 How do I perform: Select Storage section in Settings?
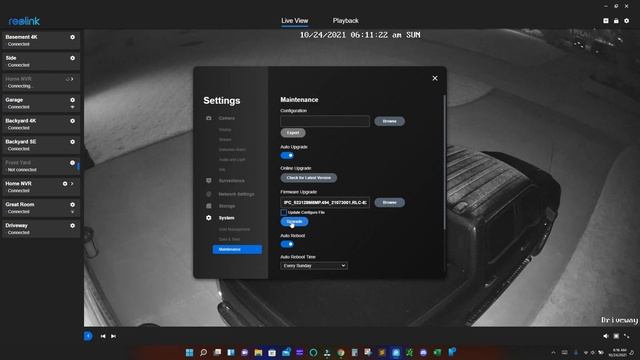click(x=227, y=206)
